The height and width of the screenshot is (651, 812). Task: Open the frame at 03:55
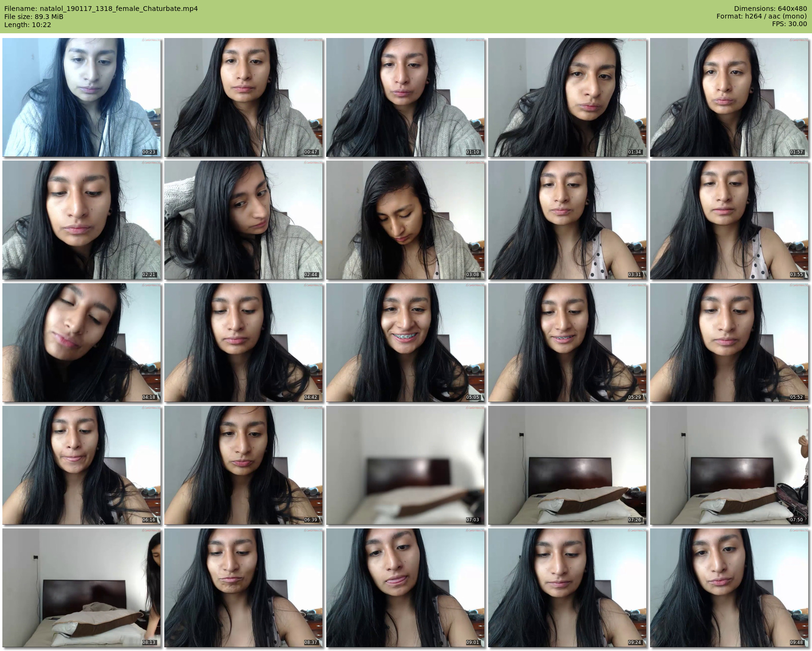tap(729, 220)
